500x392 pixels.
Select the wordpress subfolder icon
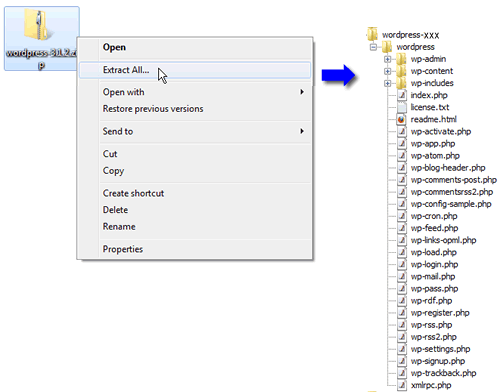[x=387, y=47]
